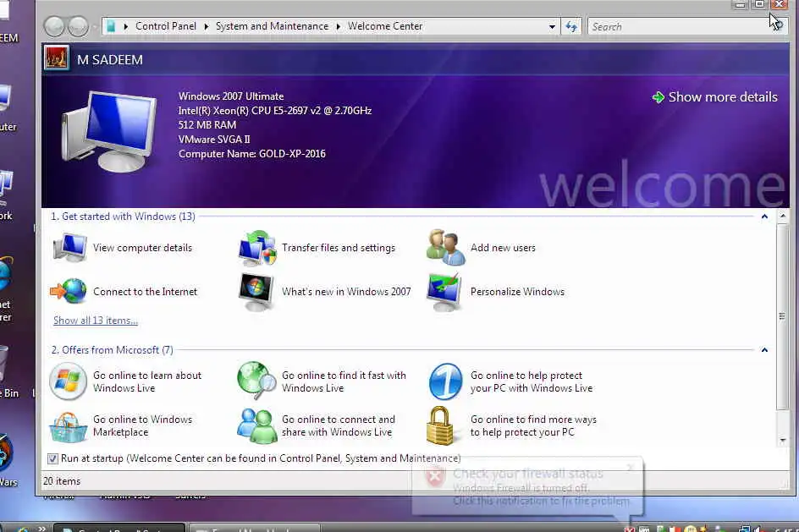Close the firewall notification balloon

tap(631, 467)
